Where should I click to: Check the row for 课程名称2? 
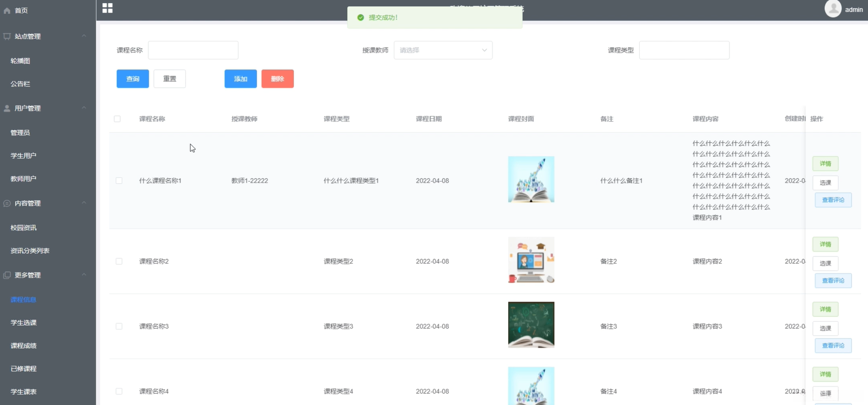tap(119, 261)
